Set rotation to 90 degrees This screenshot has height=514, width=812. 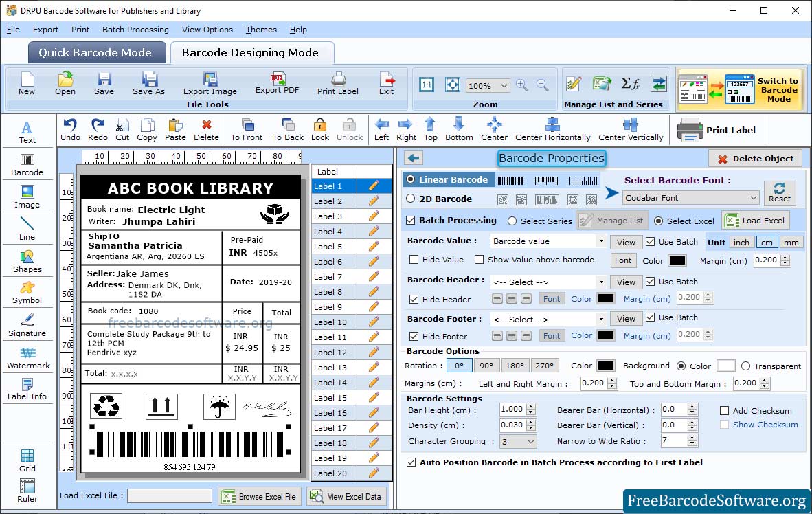tap(486, 366)
